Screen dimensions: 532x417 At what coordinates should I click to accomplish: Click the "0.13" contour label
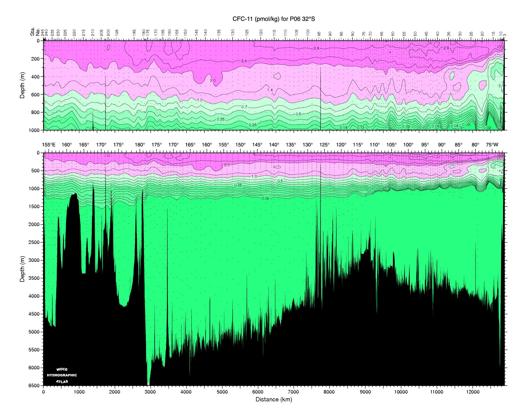pos(361,128)
